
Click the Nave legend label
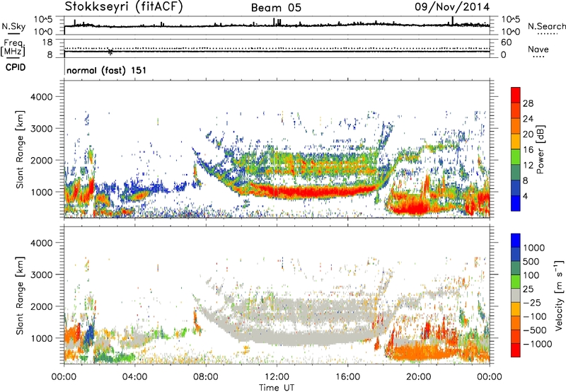tap(538, 50)
